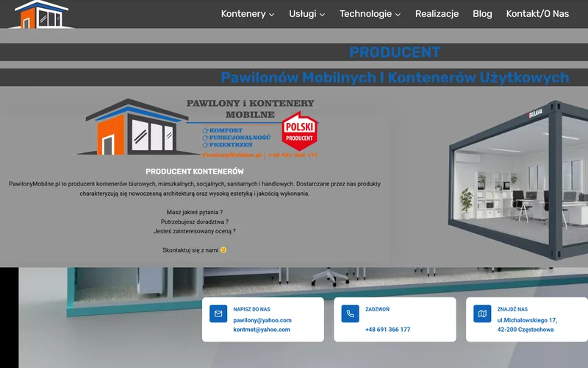Click the smiley emoji after Skontaktuj się z nami

[x=223, y=250]
